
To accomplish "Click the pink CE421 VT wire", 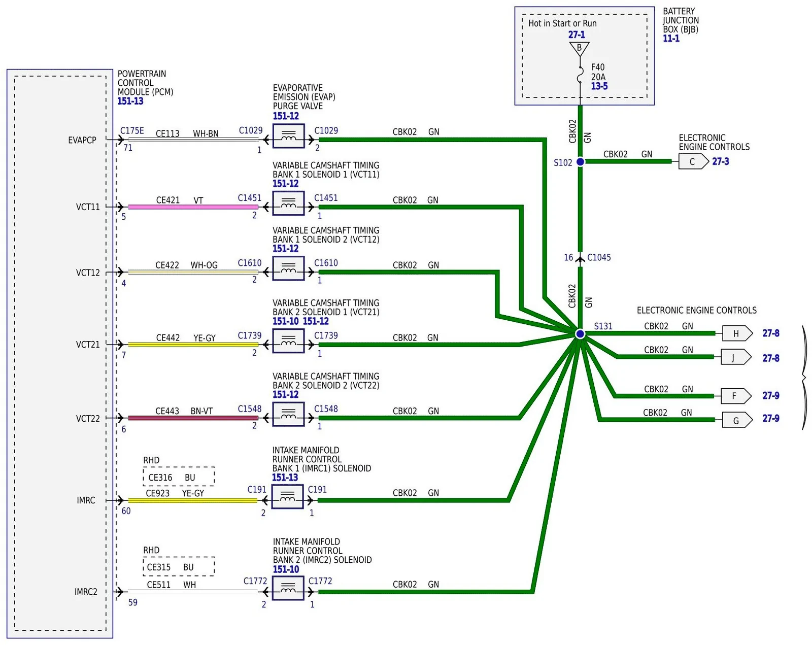I will coord(193,207).
